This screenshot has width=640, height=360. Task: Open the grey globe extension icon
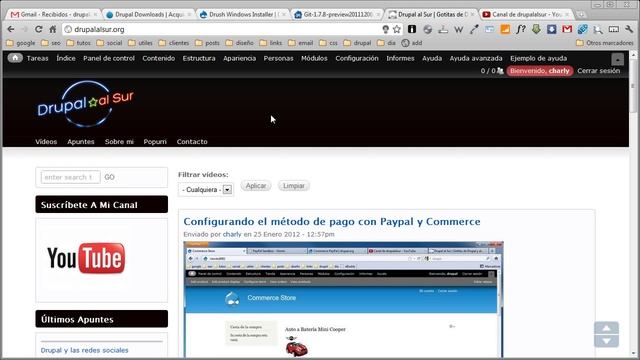tap(427, 29)
